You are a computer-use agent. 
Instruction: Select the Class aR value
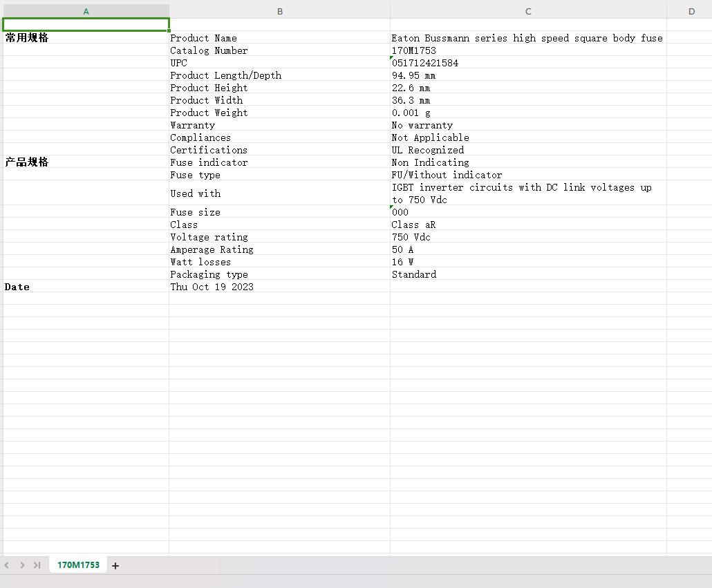tap(528, 224)
